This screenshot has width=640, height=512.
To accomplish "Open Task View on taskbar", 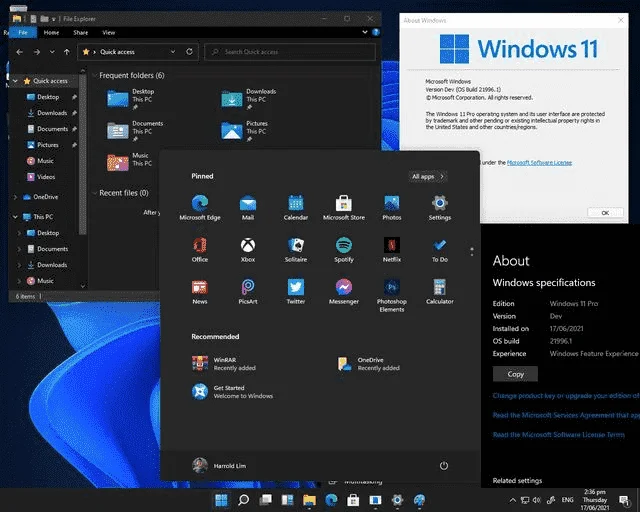I will coord(265,500).
